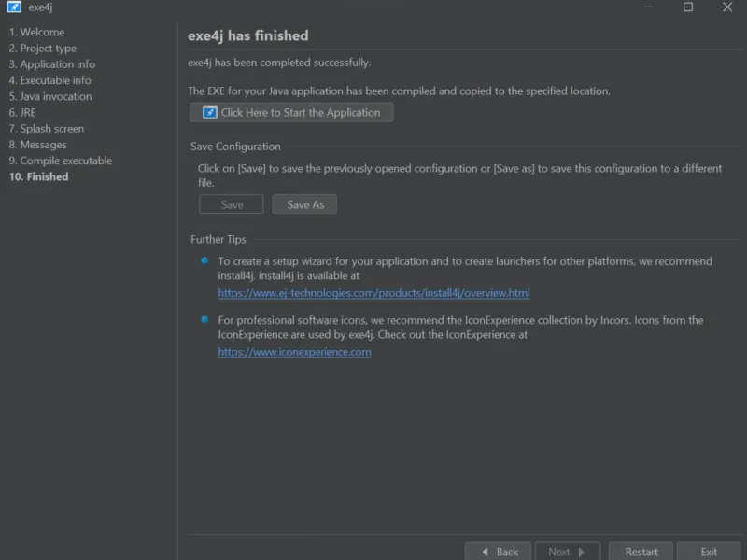Click the blue bullet beside install4j tip
The height and width of the screenshot is (560, 747).
tap(204, 260)
